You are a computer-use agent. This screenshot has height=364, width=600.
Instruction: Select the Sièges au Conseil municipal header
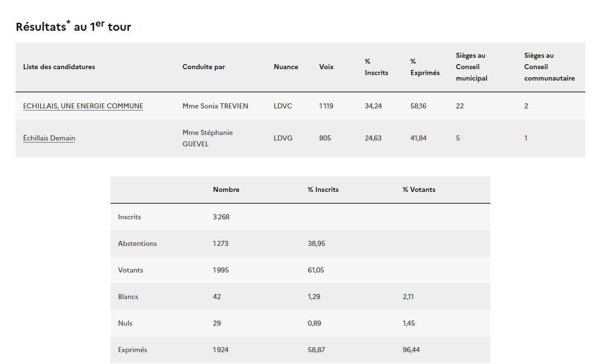coord(471,67)
